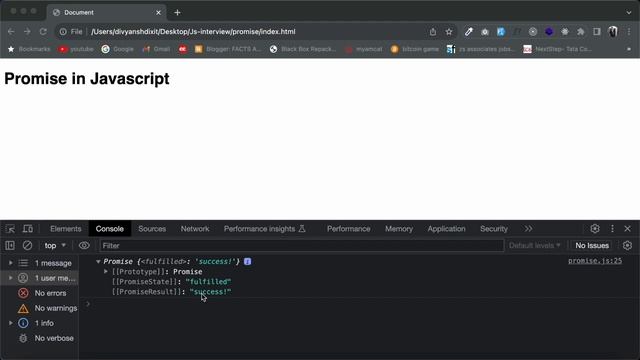This screenshot has width=640, height=360.
Task: Go forward in browser history
Action: click(x=27, y=31)
